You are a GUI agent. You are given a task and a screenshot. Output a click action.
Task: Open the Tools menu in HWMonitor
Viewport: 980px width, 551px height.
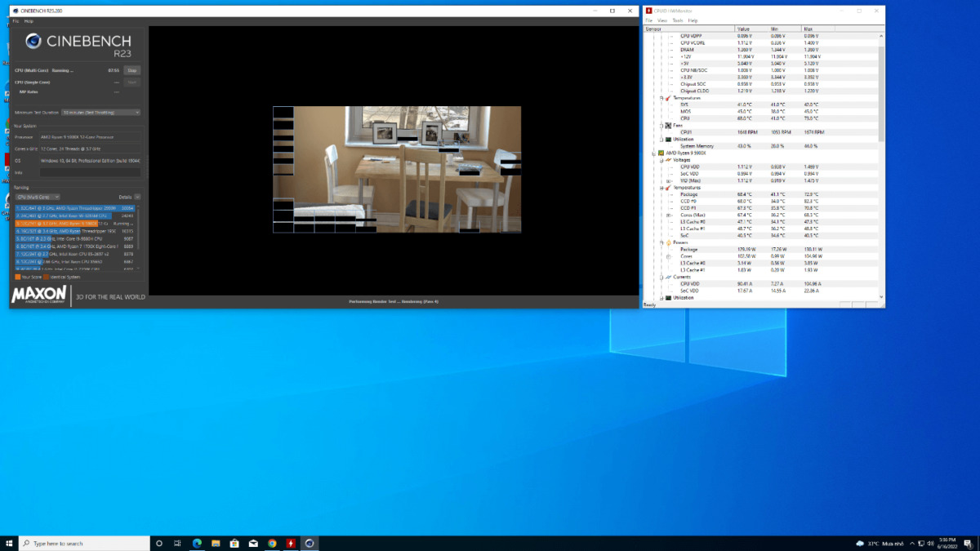[677, 20]
